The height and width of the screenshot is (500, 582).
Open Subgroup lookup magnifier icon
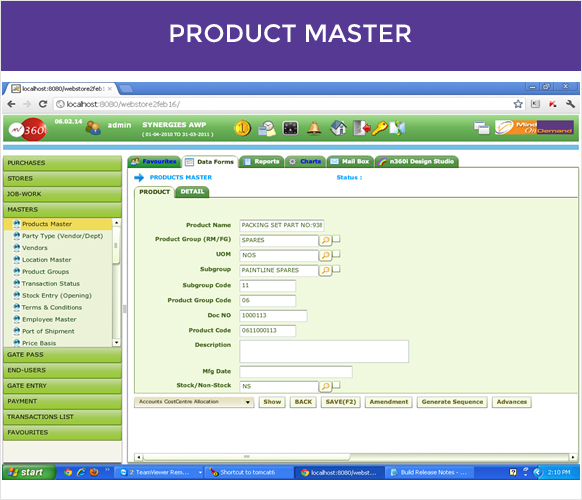[x=325, y=271]
